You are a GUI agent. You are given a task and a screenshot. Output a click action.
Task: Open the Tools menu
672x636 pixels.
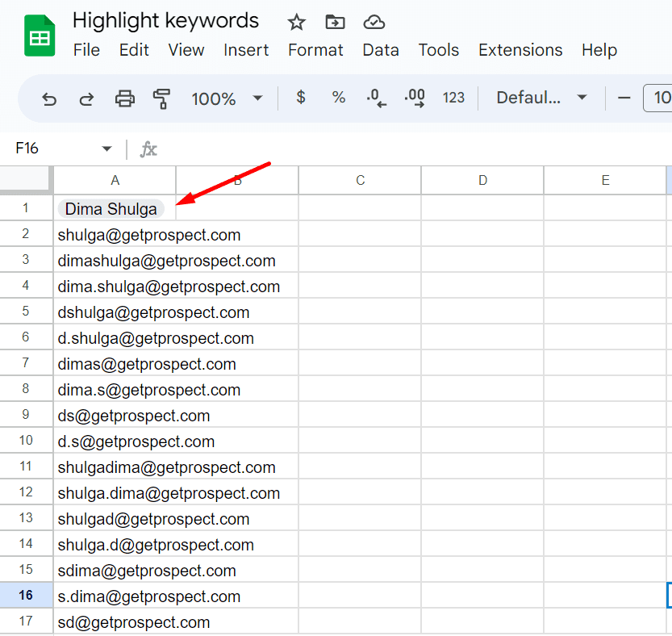[x=438, y=50]
